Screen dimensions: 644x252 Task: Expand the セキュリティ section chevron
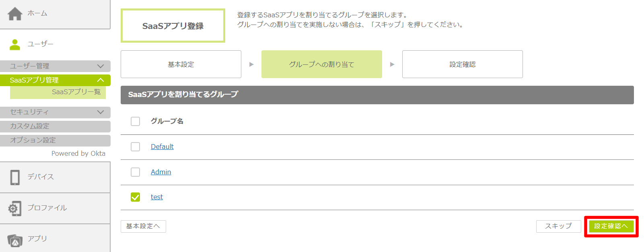click(x=101, y=112)
